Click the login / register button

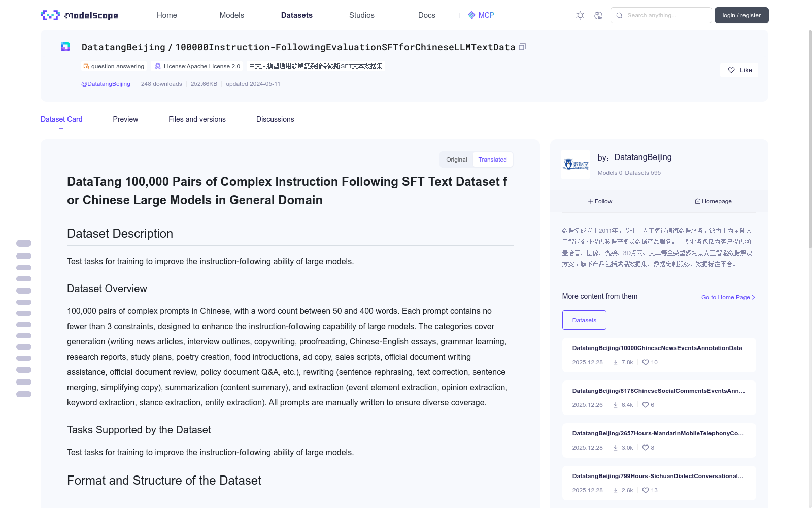[741, 15]
